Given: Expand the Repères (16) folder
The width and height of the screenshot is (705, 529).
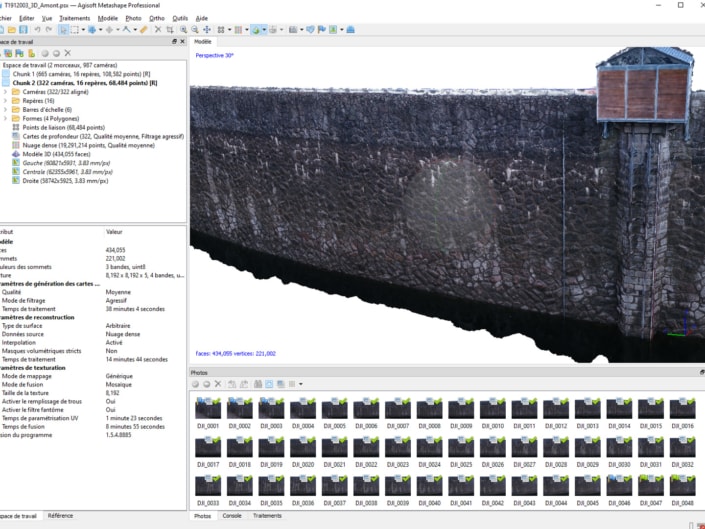Looking at the screenshot, I should pos(5,100).
